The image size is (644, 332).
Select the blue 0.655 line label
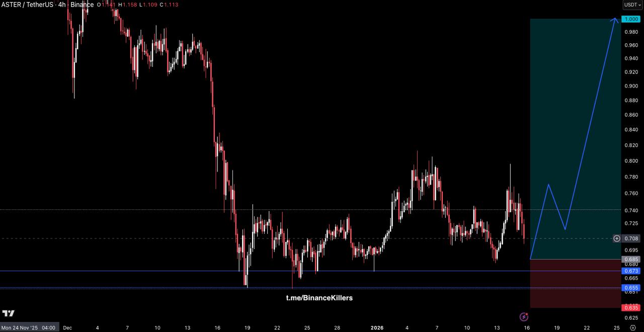click(x=631, y=288)
